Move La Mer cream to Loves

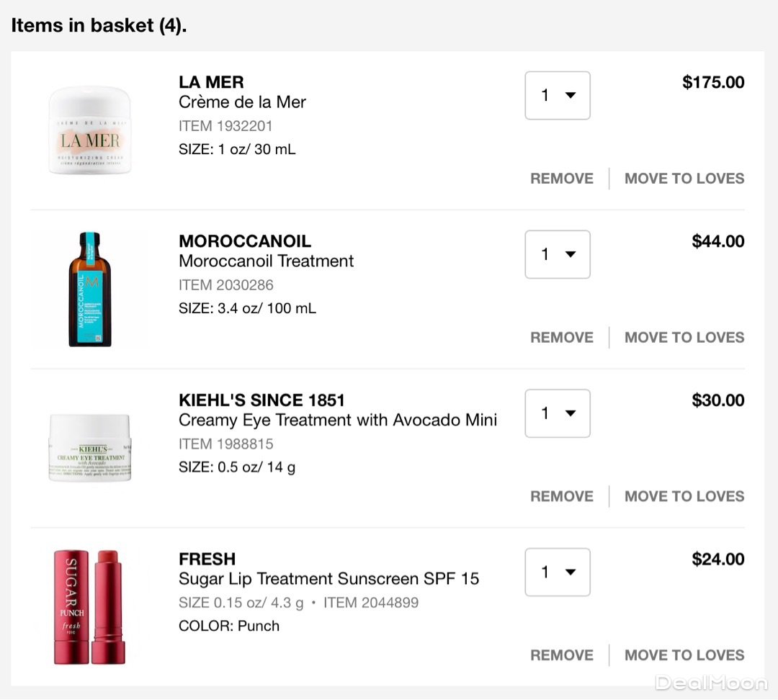pos(684,179)
